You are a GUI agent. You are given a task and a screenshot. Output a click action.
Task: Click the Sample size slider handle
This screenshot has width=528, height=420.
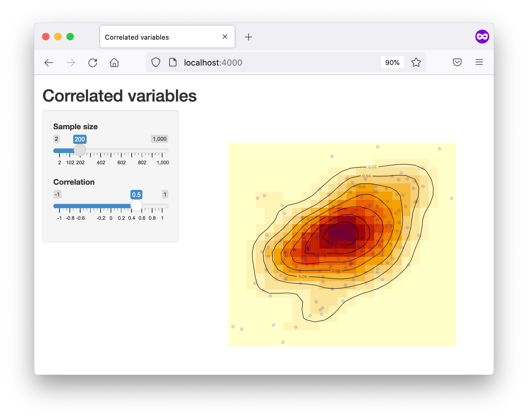tap(80, 150)
